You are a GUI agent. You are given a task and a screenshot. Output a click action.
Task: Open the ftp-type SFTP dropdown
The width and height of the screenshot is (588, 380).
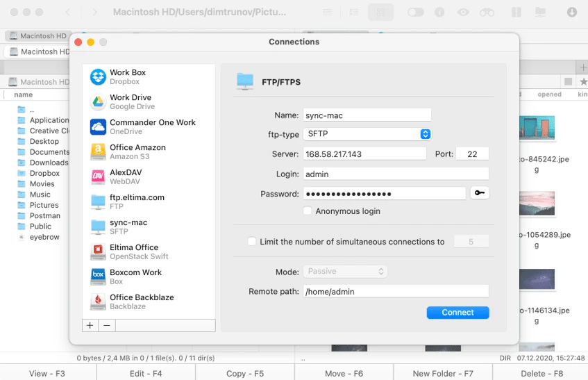tap(367, 134)
